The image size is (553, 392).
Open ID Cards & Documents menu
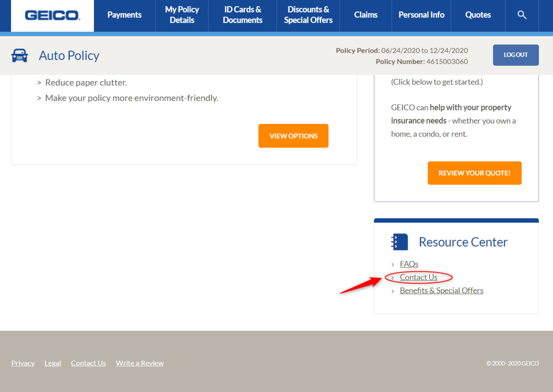(x=242, y=15)
